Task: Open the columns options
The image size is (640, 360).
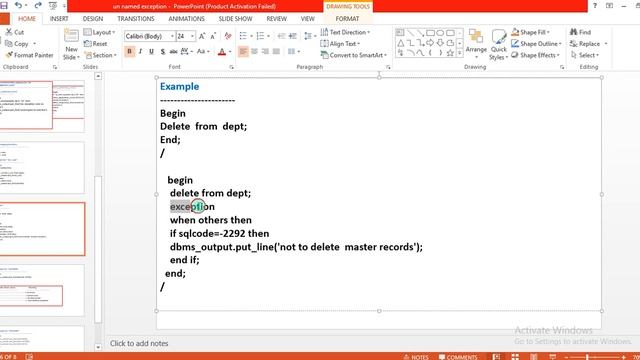Action: coord(293,51)
